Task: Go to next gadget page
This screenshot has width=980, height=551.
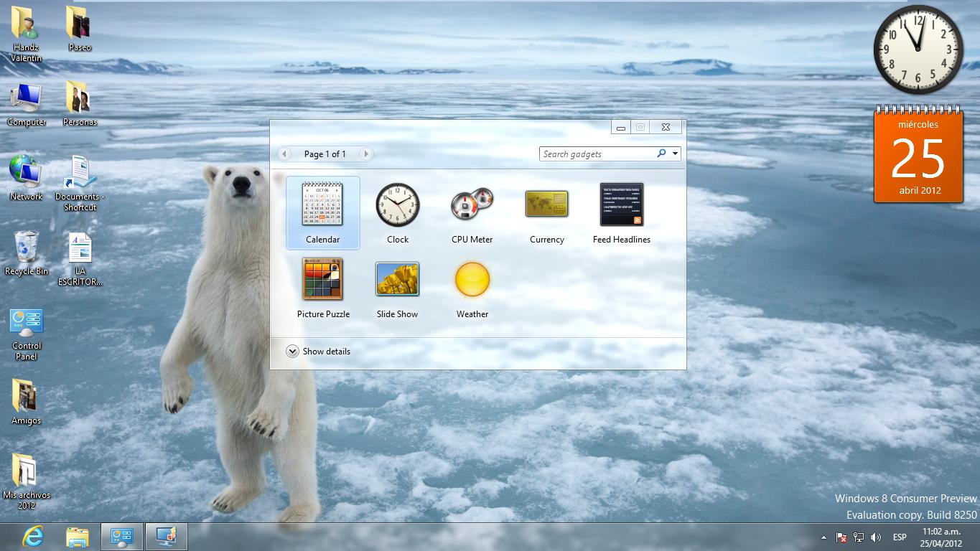Action: click(365, 154)
